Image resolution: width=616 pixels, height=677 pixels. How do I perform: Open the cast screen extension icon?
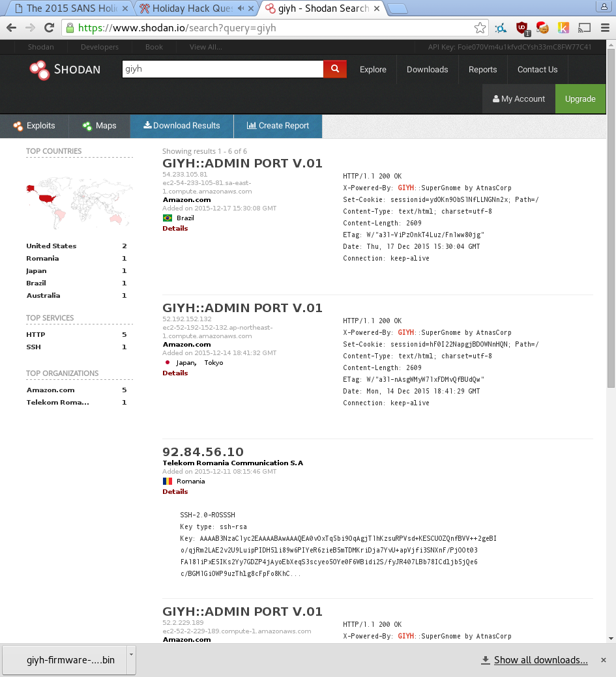(584, 28)
